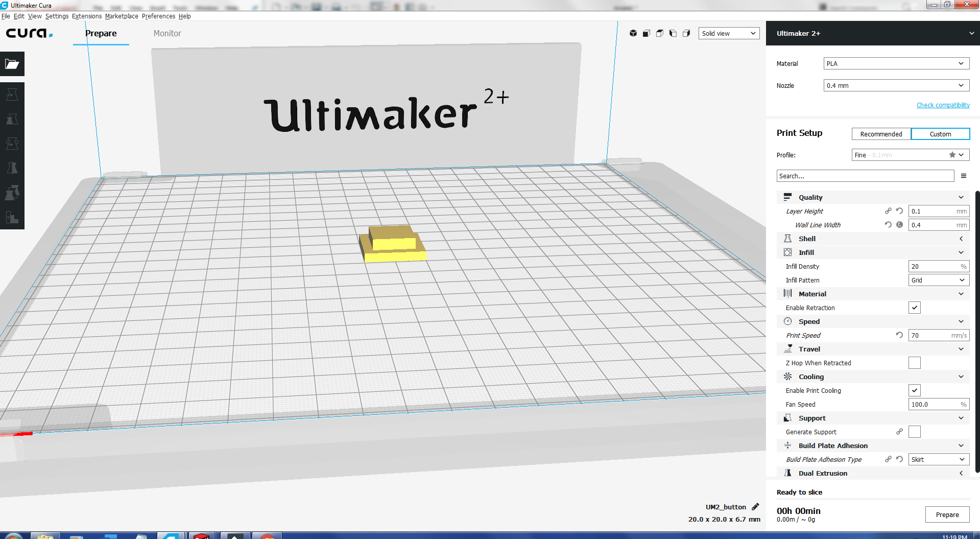Reset Layer Height with the revert arrow
This screenshot has width=980, height=539.
point(899,211)
